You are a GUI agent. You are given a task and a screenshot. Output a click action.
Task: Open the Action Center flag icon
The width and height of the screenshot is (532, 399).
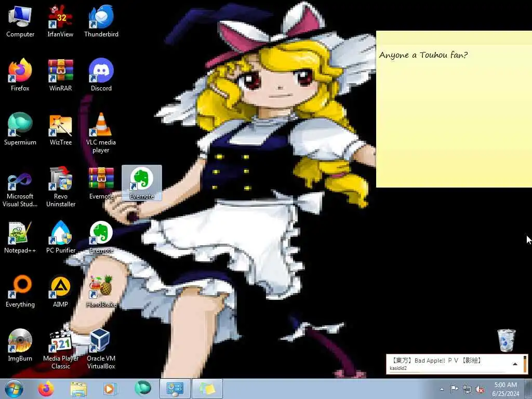(454, 389)
